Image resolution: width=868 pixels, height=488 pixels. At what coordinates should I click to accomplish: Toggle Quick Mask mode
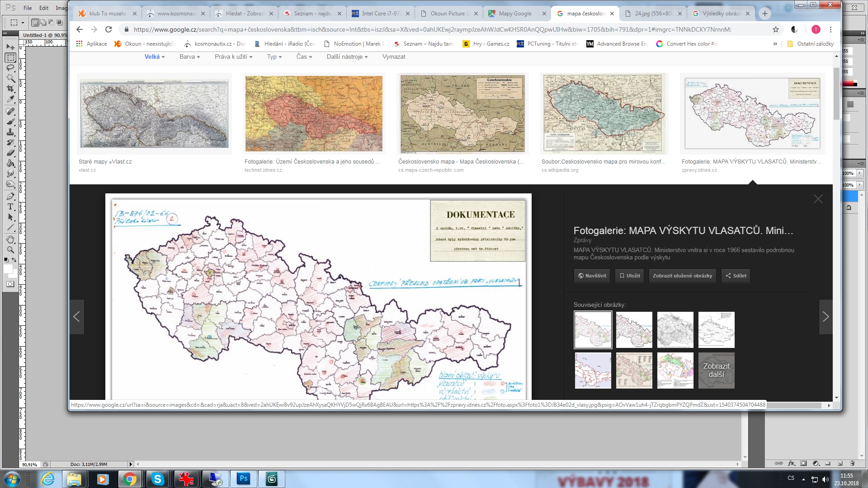[10, 284]
